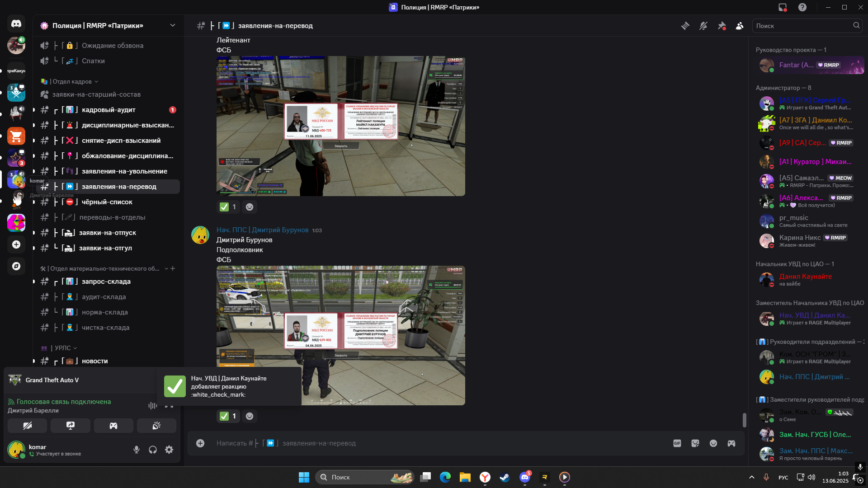Viewport: 868px width, 488px height.
Task: Toggle checkmark reaction under Дмитрий Бурунов's message
Action: click(x=228, y=416)
